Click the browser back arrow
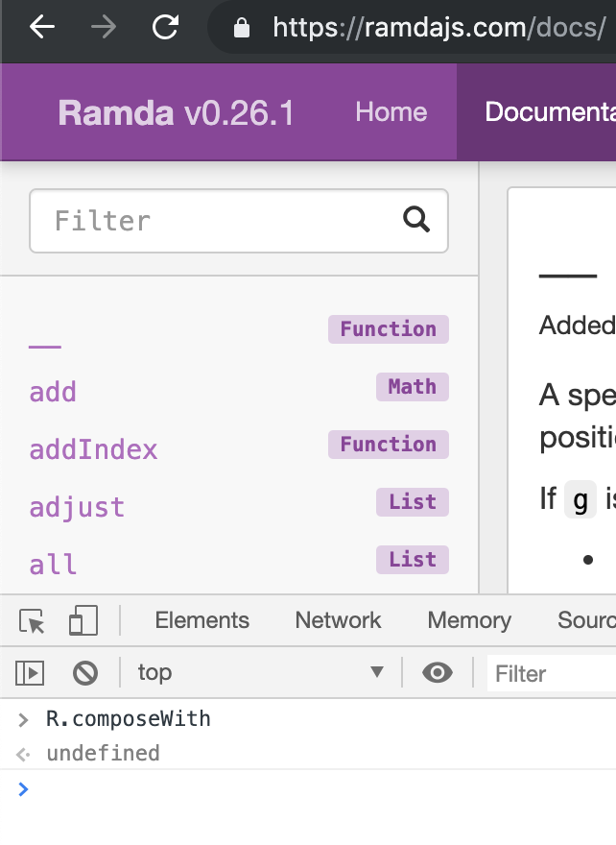The image size is (616, 845). point(38,27)
